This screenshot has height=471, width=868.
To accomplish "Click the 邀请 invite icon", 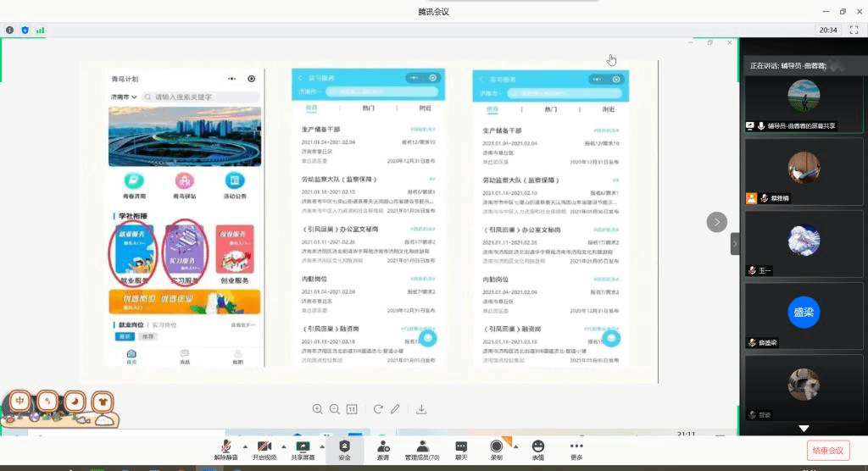I will pyautogui.click(x=383, y=446).
